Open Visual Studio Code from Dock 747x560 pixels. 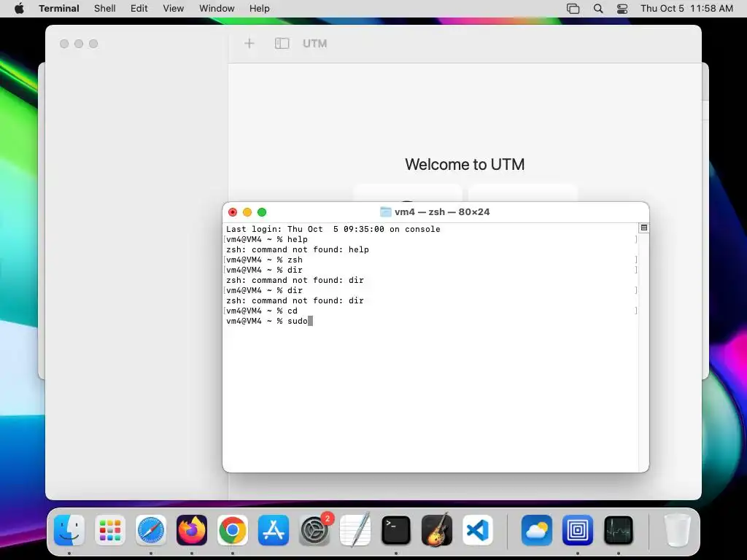click(x=478, y=530)
